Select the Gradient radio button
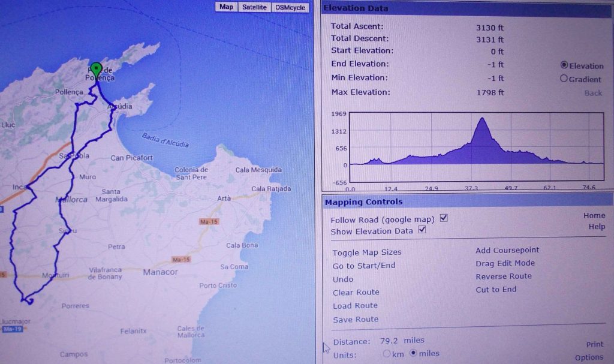The image size is (614, 364). [x=564, y=79]
